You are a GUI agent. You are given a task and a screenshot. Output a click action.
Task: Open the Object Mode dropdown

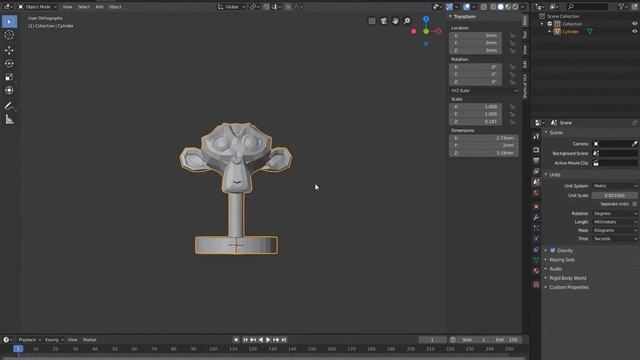(x=37, y=7)
